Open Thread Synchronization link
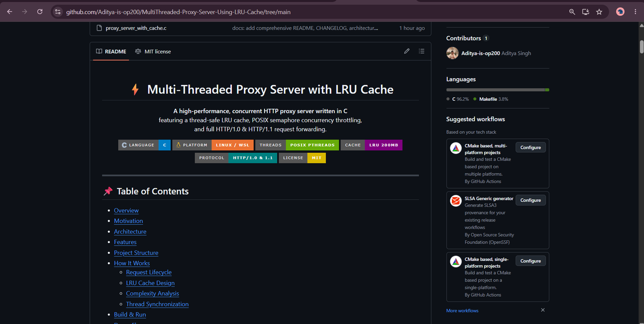The height and width of the screenshot is (324, 644). [157, 304]
